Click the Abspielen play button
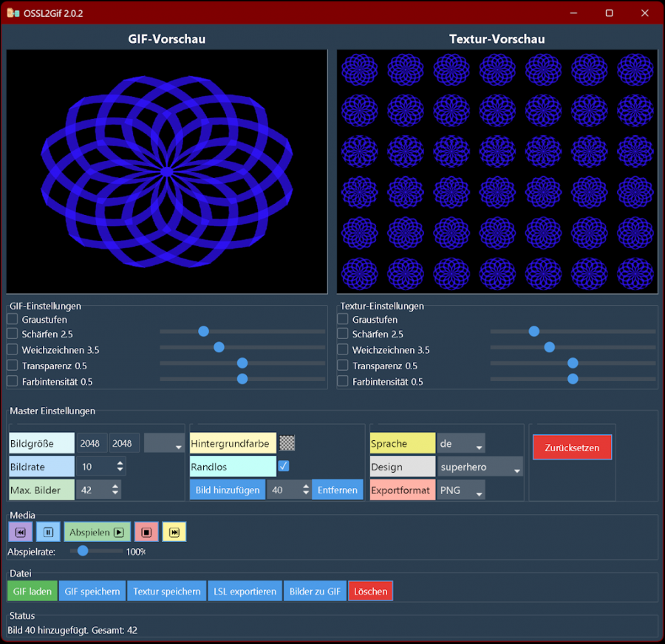This screenshot has width=665, height=644. (97, 532)
